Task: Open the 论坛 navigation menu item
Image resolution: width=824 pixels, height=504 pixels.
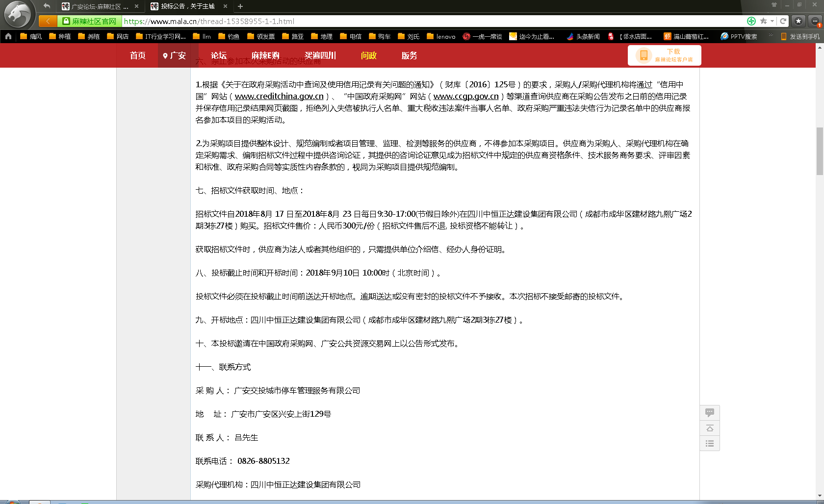Action: tap(219, 55)
